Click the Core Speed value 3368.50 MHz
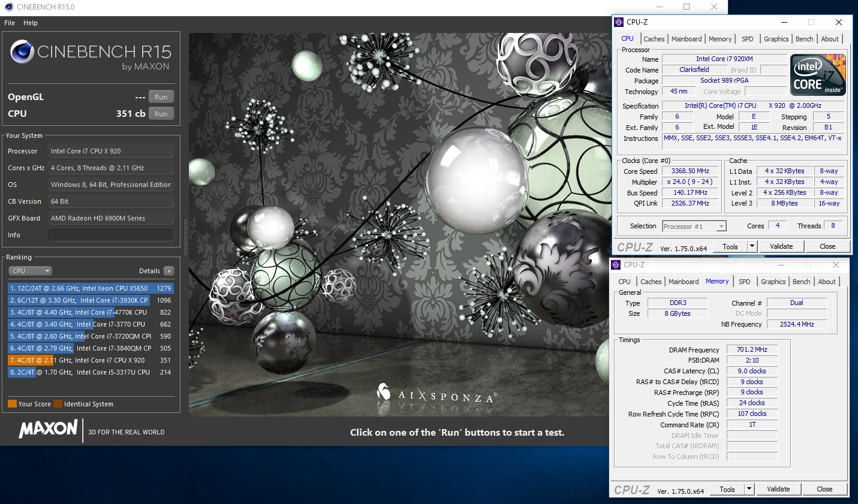Viewport: 858px width, 504px height. 690,171
